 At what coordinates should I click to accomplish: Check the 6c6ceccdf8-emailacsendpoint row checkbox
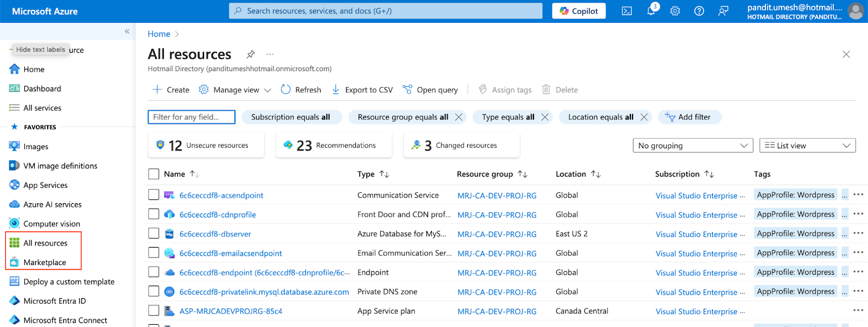coord(154,253)
